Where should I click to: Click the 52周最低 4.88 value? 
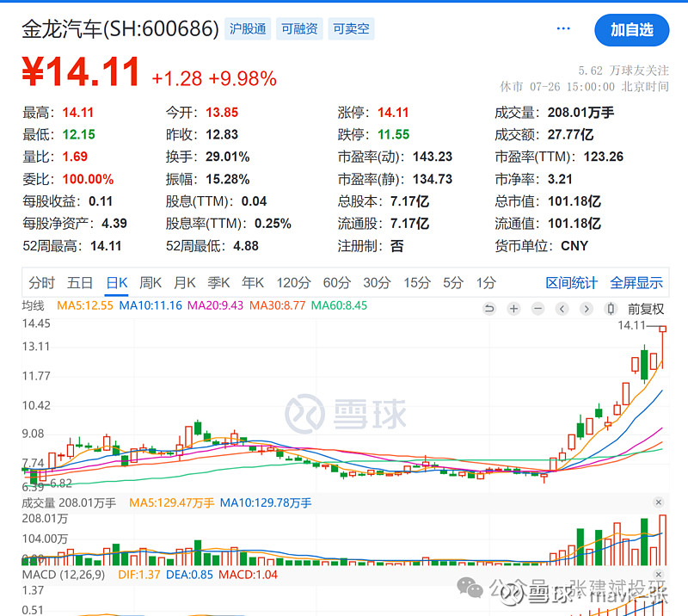pos(246,246)
